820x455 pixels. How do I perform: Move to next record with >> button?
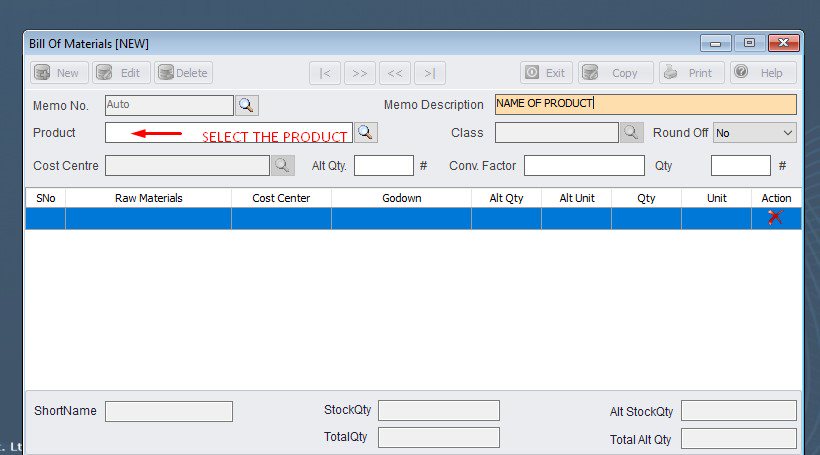pyautogui.click(x=360, y=73)
